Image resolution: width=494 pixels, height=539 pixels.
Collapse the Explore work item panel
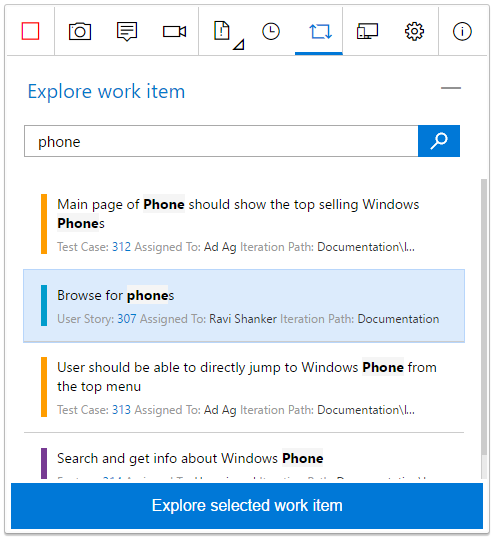[x=451, y=88]
